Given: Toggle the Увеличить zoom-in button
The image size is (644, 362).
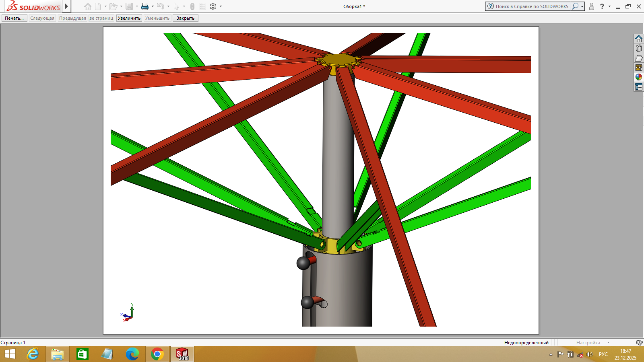Looking at the screenshot, I should [129, 18].
